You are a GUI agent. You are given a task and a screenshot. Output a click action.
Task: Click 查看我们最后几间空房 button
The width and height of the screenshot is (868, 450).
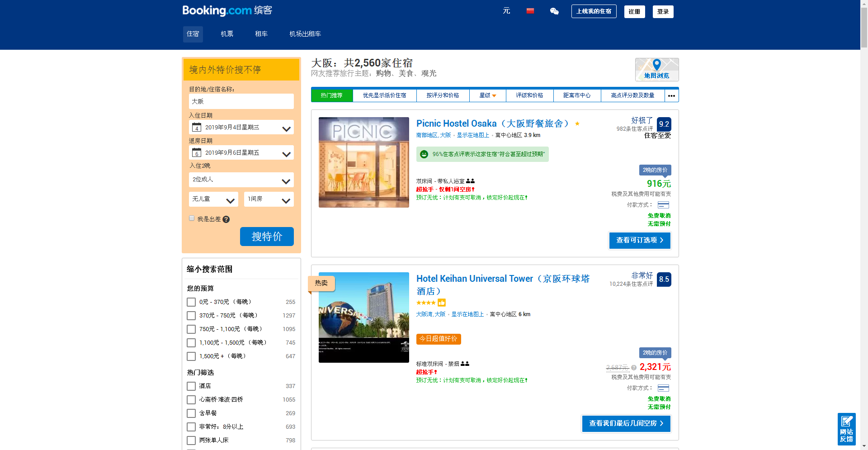point(626,424)
